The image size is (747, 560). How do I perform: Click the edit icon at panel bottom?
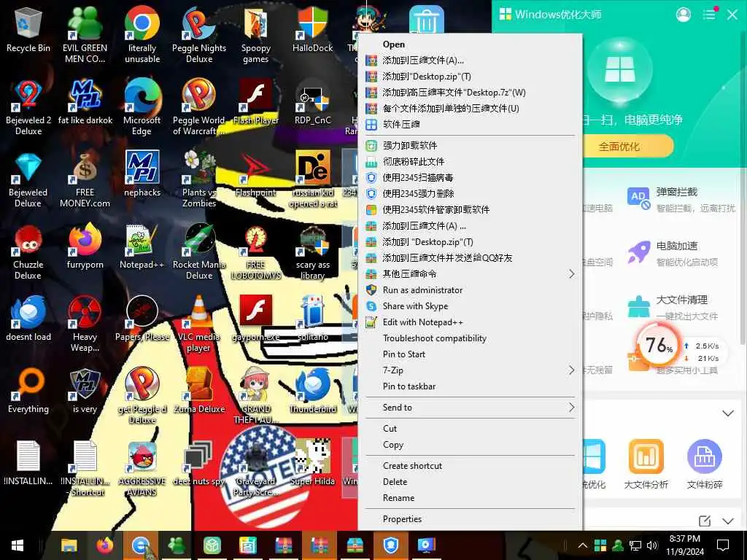(x=705, y=521)
